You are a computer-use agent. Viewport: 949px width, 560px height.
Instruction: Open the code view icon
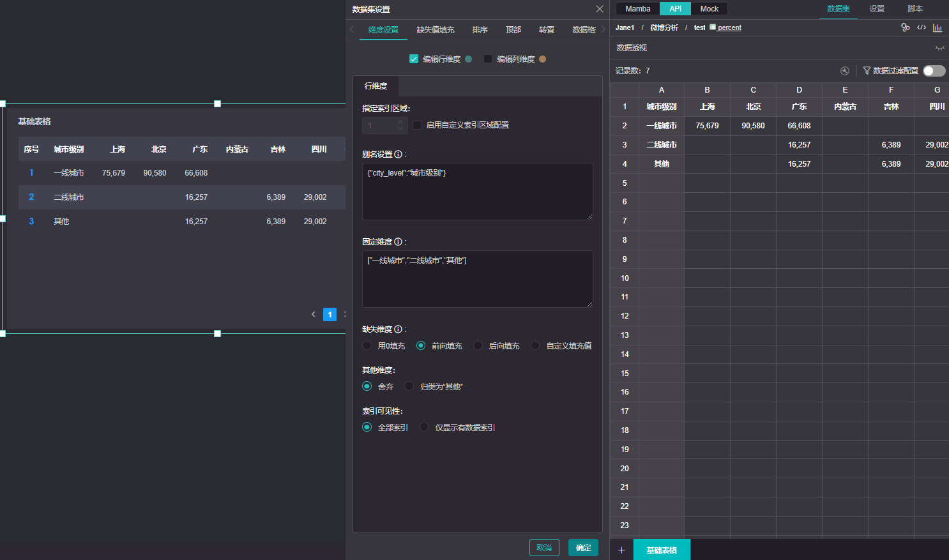[922, 27]
